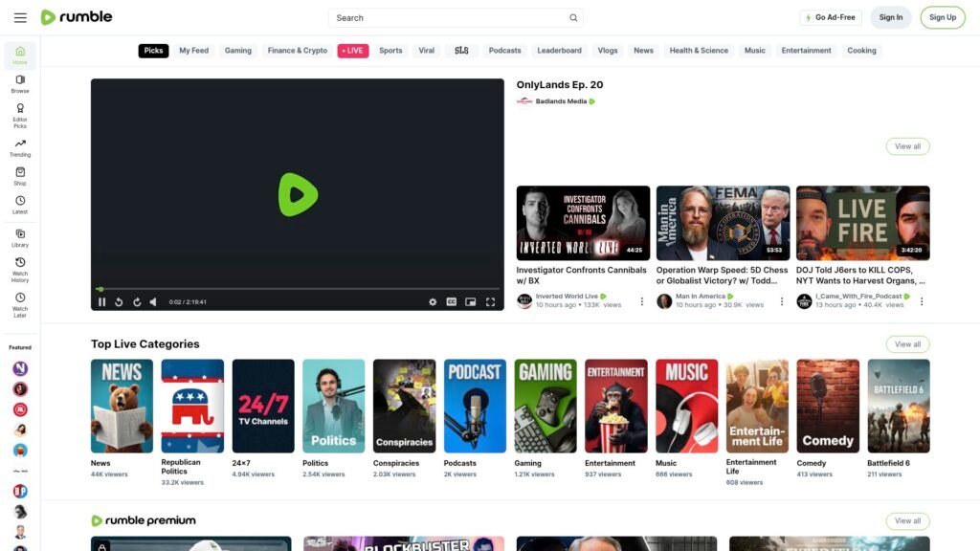Open Trending in the sidebar
The width and height of the screenshot is (980, 551).
click(20, 147)
